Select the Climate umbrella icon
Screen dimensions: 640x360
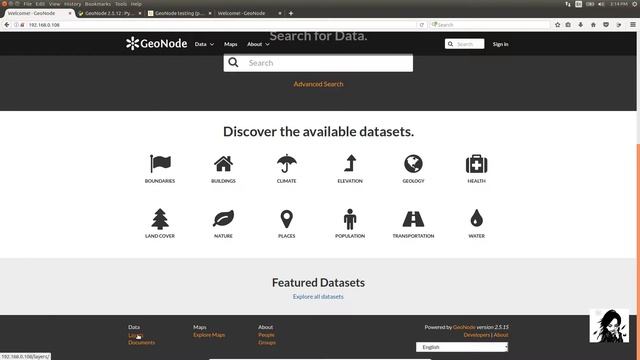coord(287,164)
